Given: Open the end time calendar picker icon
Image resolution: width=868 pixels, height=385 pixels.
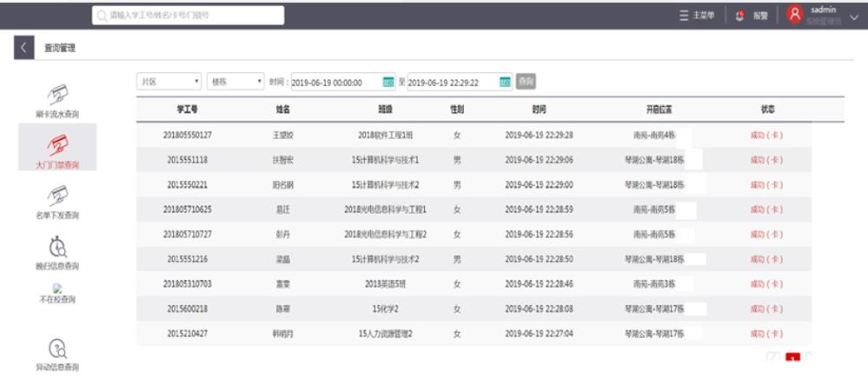Looking at the screenshot, I should coord(504,83).
